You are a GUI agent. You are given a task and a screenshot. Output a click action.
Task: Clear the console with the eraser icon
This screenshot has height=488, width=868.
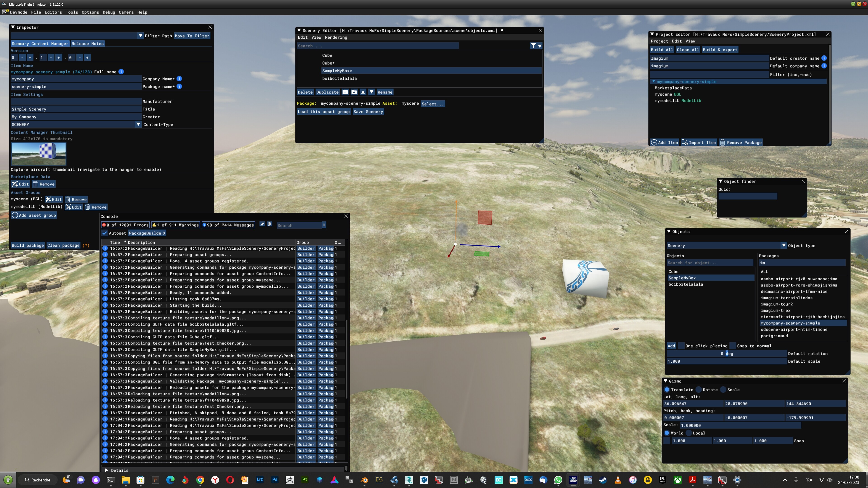(262, 224)
